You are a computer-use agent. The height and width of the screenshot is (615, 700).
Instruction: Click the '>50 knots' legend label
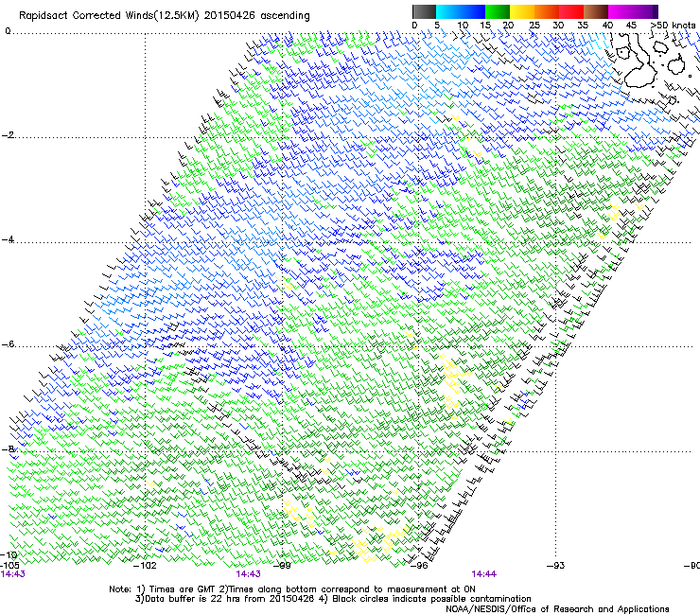(x=673, y=26)
